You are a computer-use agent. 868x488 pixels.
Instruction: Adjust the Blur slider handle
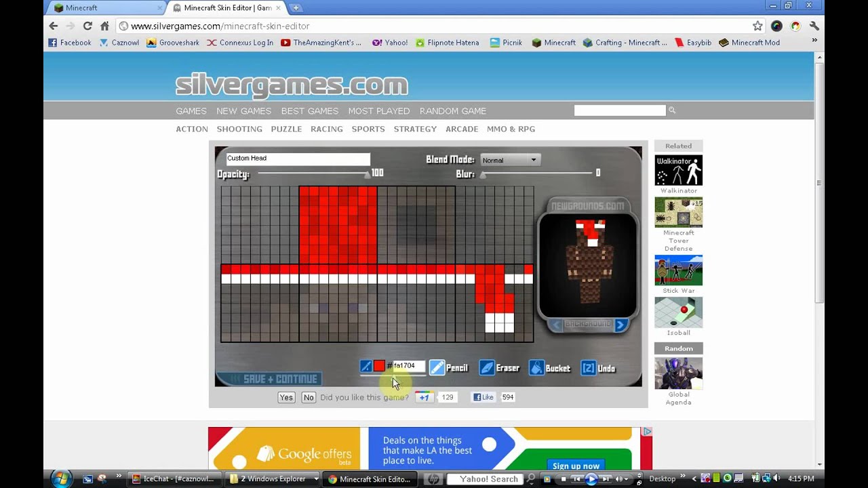click(x=483, y=175)
